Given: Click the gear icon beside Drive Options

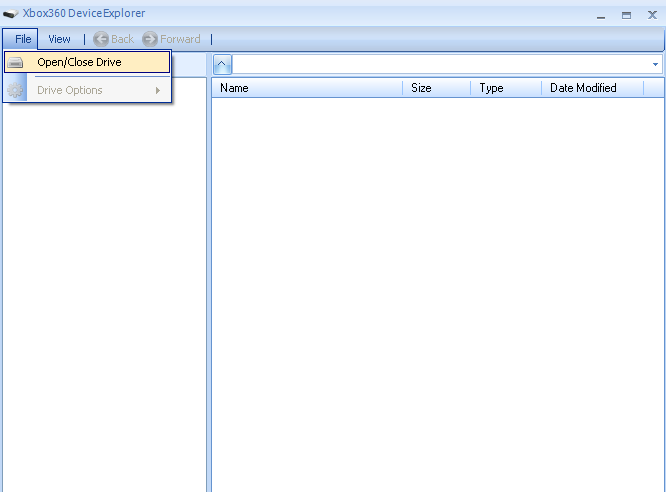Looking at the screenshot, I should 15,91.
